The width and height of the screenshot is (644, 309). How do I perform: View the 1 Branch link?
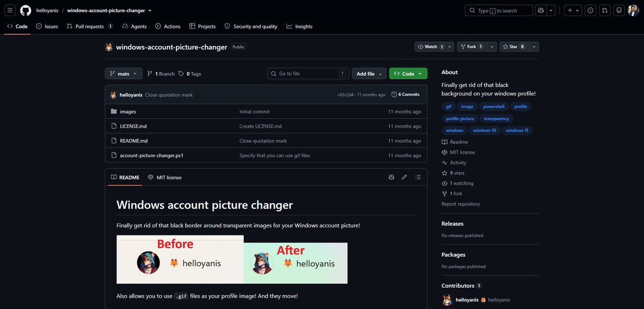(161, 73)
